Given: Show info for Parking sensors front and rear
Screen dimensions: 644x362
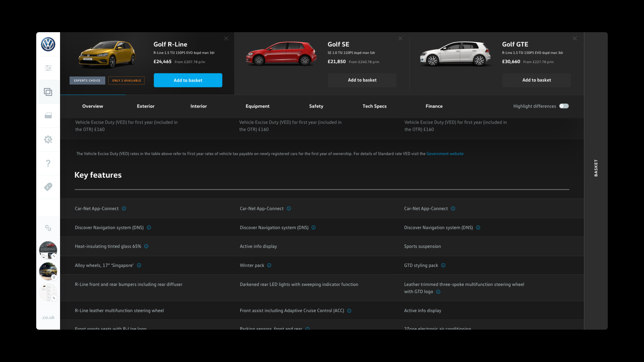Looking at the screenshot, I should (308, 329).
